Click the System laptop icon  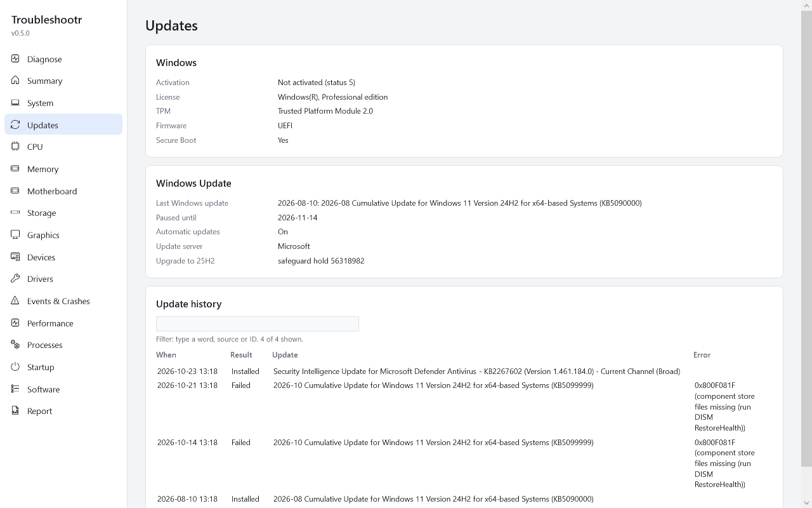15,103
